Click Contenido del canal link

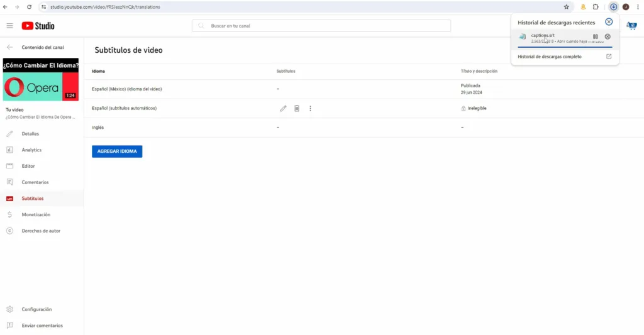click(x=43, y=47)
